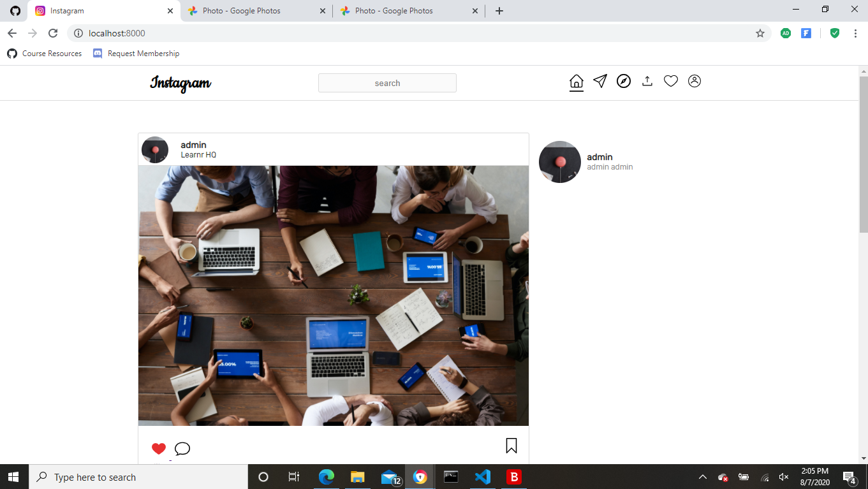Reload the current page
The width and height of the screenshot is (868, 489).
click(53, 33)
